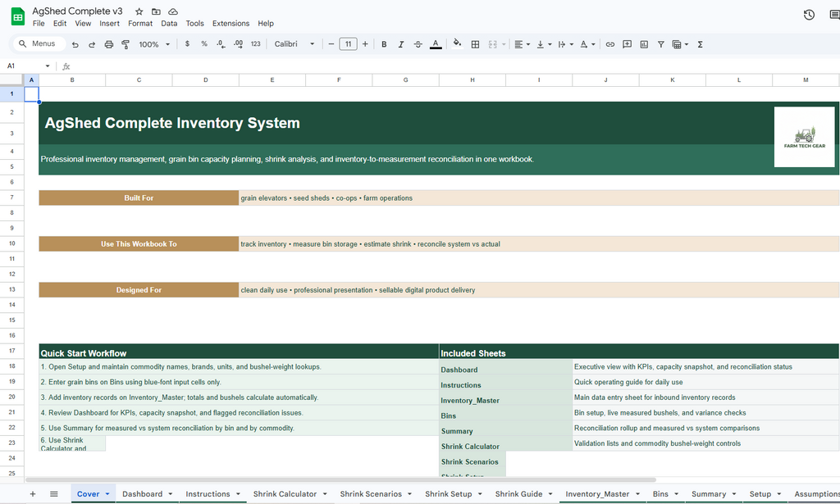Apply strikethrough formatting
Image resolution: width=840 pixels, height=504 pixels.
(418, 44)
